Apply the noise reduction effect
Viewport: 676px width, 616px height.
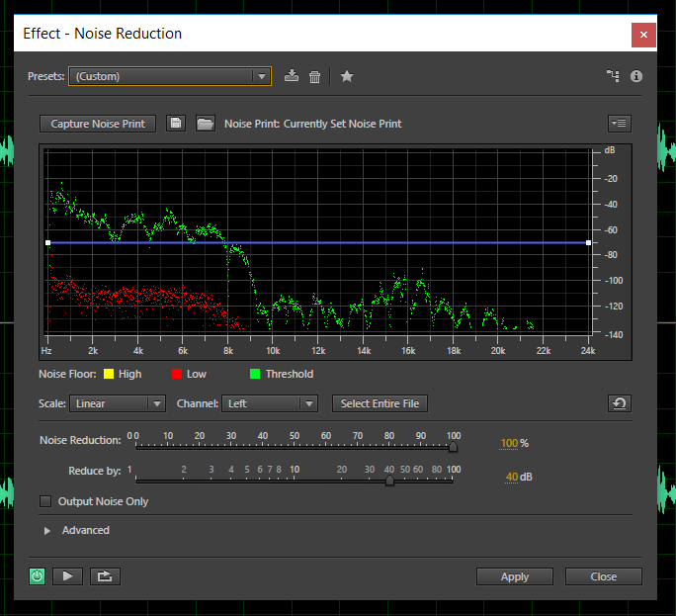pyautogui.click(x=515, y=576)
